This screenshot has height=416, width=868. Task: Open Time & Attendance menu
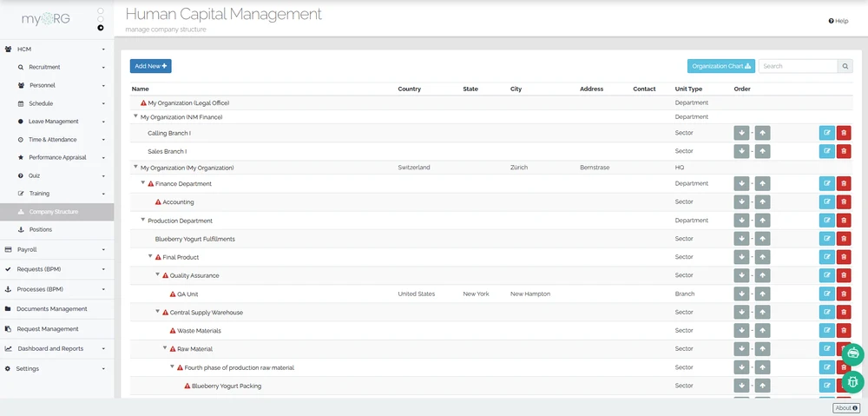pyautogui.click(x=57, y=140)
